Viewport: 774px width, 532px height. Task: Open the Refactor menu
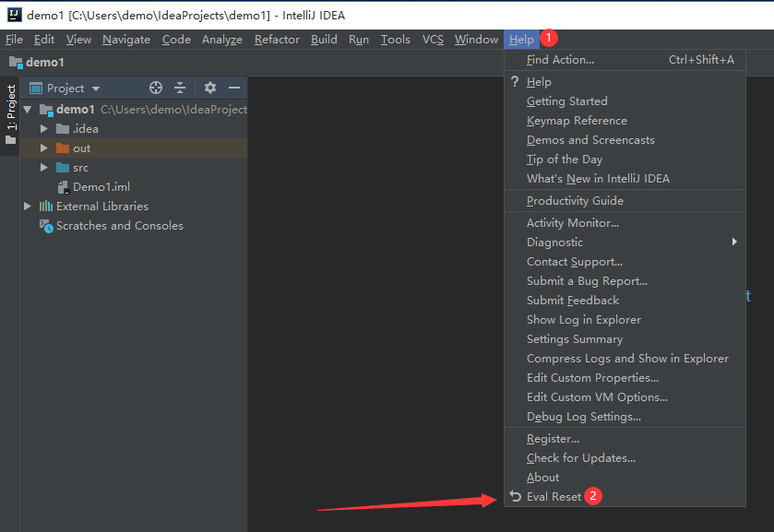point(277,40)
